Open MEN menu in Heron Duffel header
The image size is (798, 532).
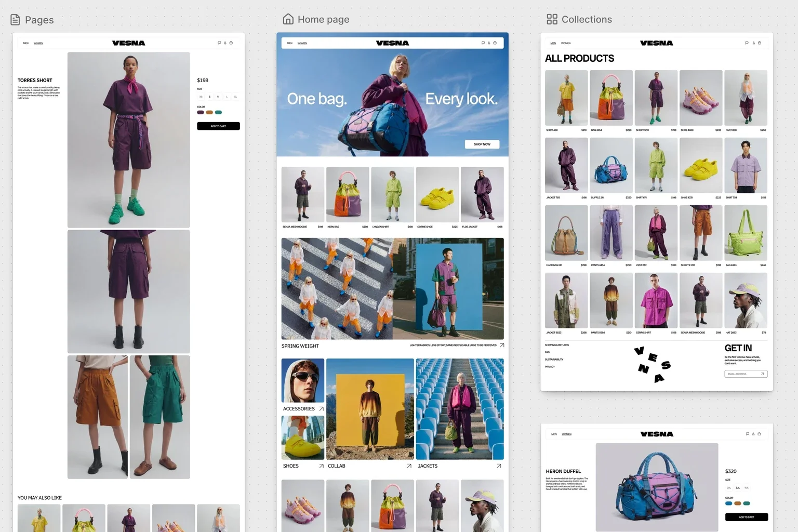pyautogui.click(x=554, y=434)
